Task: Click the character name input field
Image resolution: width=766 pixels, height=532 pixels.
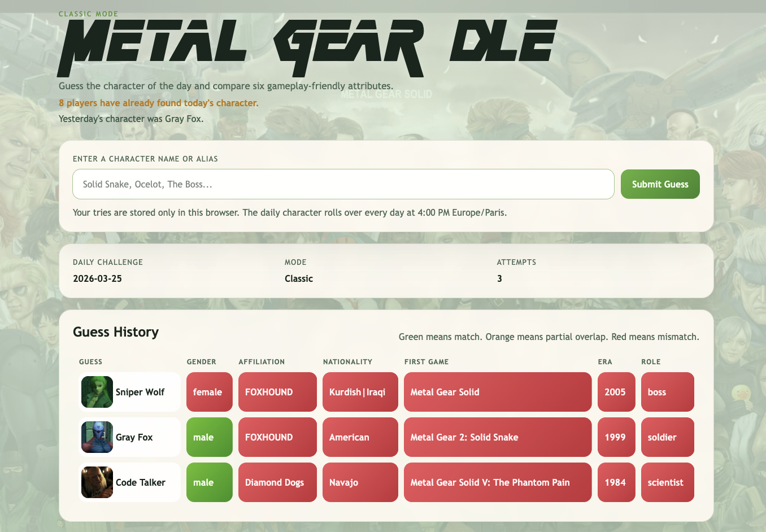Action: pyautogui.click(x=343, y=184)
